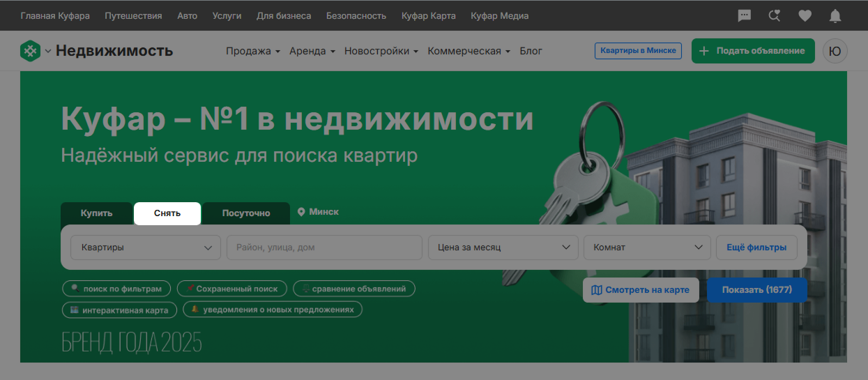Open the Куфар Медиа link

[500, 15]
